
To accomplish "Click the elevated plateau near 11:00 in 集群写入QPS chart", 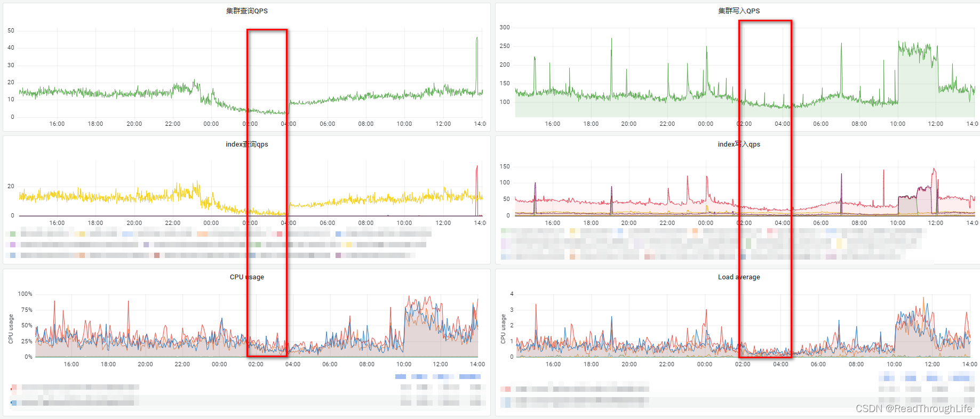I will [x=918, y=52].
